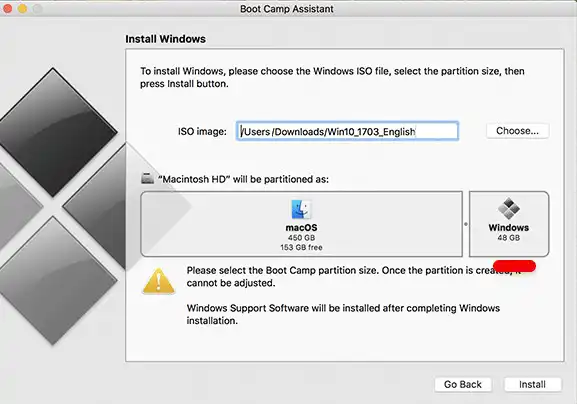The height and width of the screenshot is (404, 577).
Task: Click the Finder face icon in macOS partition
Action: (301, 209)
